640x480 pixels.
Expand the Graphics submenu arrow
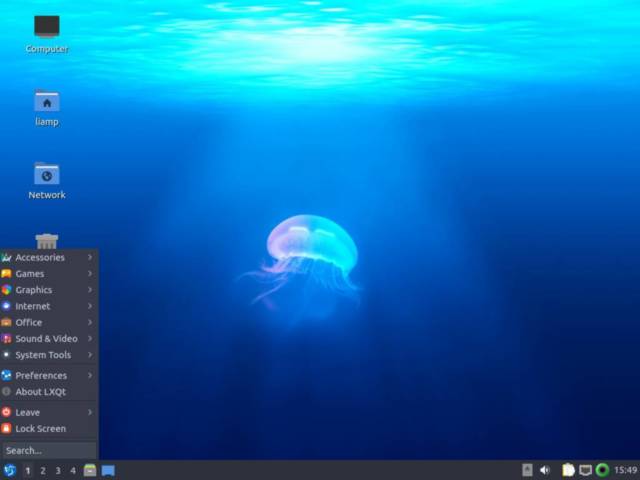point(90,290)
